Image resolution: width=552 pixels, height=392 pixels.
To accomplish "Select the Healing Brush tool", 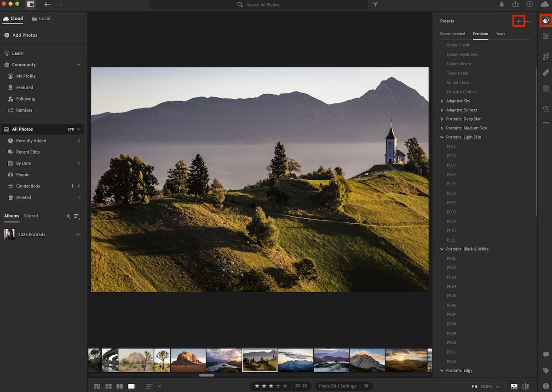I will click(546, 72).
